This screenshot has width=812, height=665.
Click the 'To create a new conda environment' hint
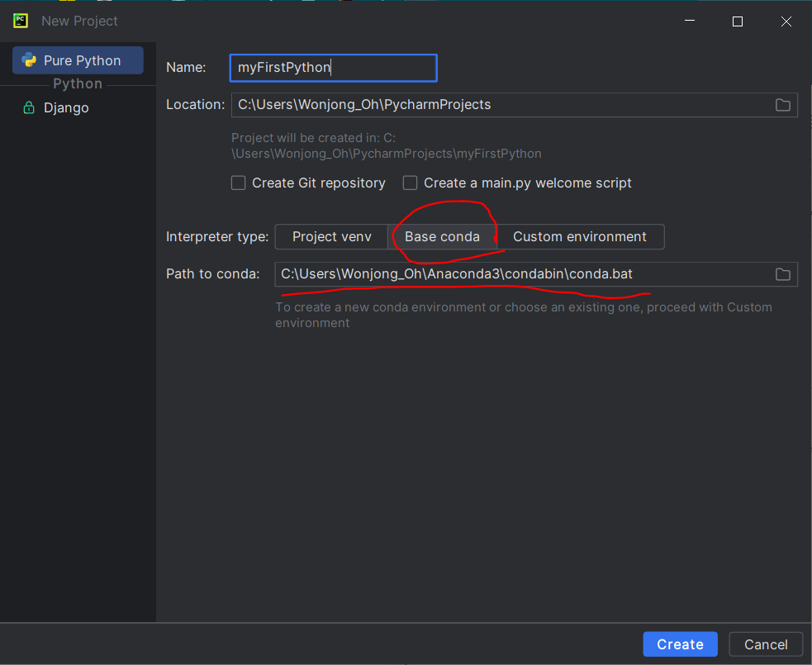pyautogui.click(x=523, y=315)
